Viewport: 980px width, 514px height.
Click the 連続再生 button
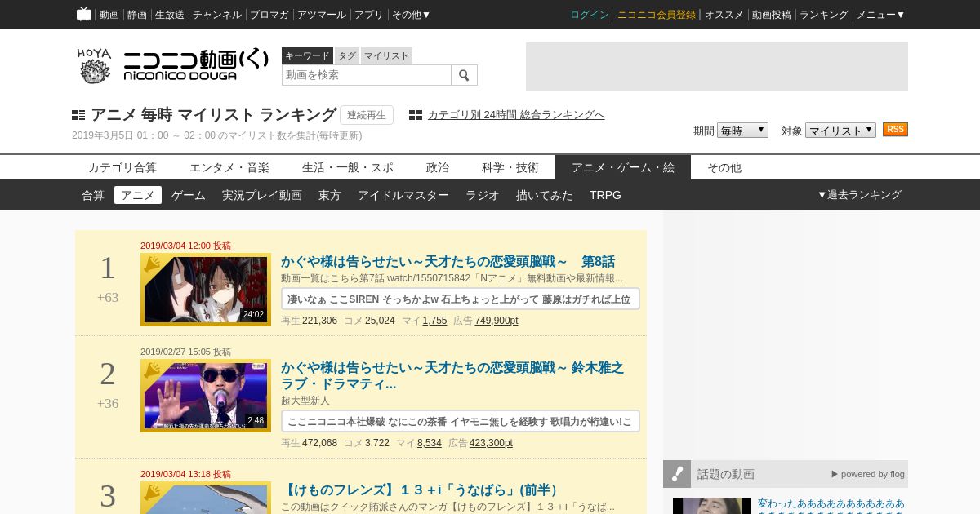(x=367, y=115)
